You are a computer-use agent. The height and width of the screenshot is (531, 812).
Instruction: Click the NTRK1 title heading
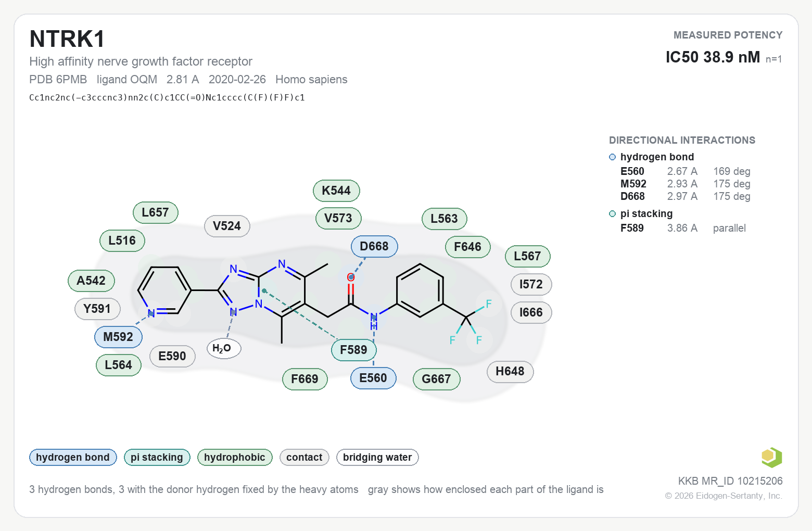pyautogui.click(x=67, y=39)
